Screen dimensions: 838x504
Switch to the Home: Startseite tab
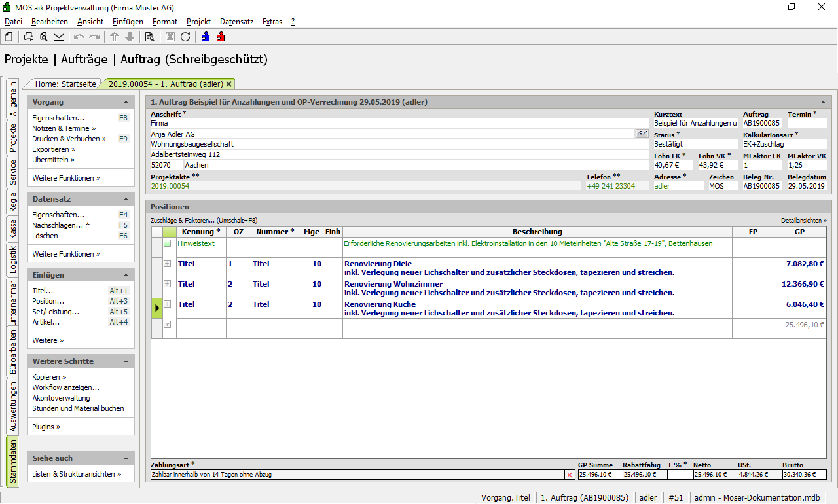pos(65,84)
